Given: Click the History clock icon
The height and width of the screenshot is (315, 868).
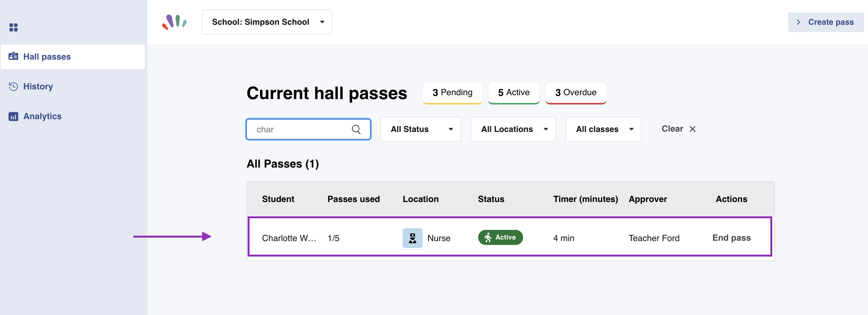Looking at the screenshot, I should tap(14, 86).
